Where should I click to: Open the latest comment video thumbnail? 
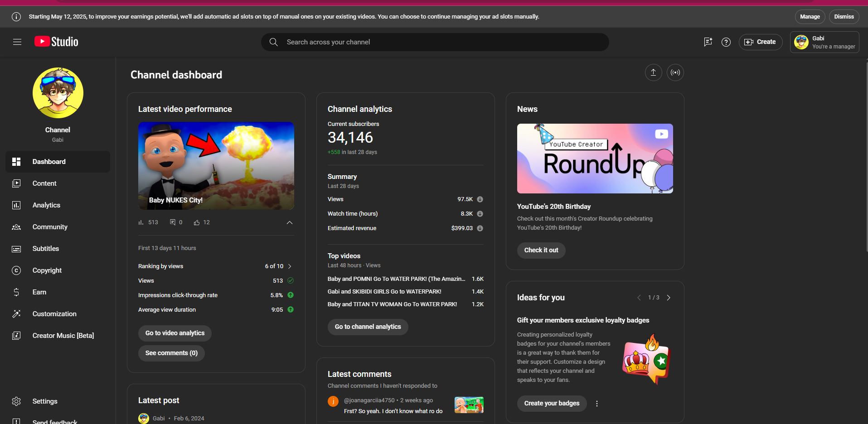click(x=469, y=405)
